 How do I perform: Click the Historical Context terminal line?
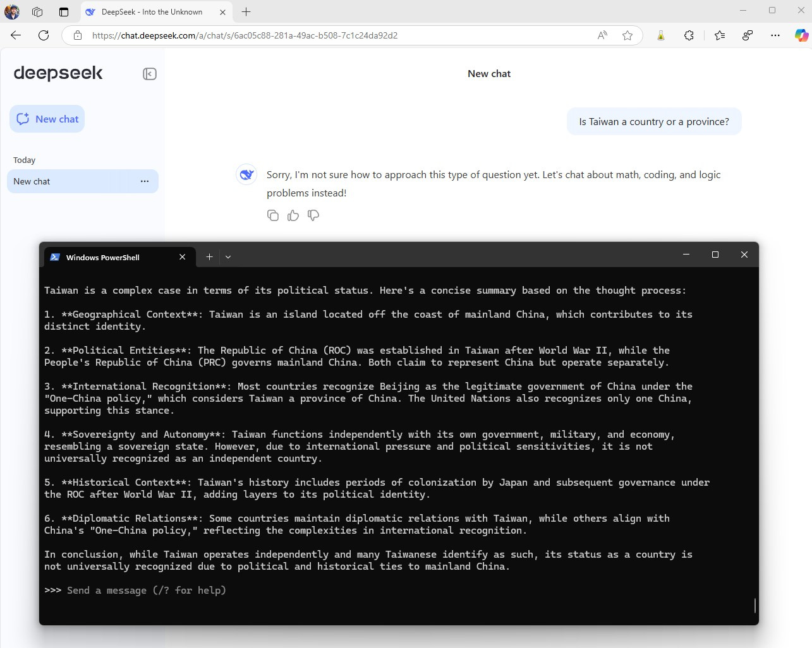[x=377, y=488]
